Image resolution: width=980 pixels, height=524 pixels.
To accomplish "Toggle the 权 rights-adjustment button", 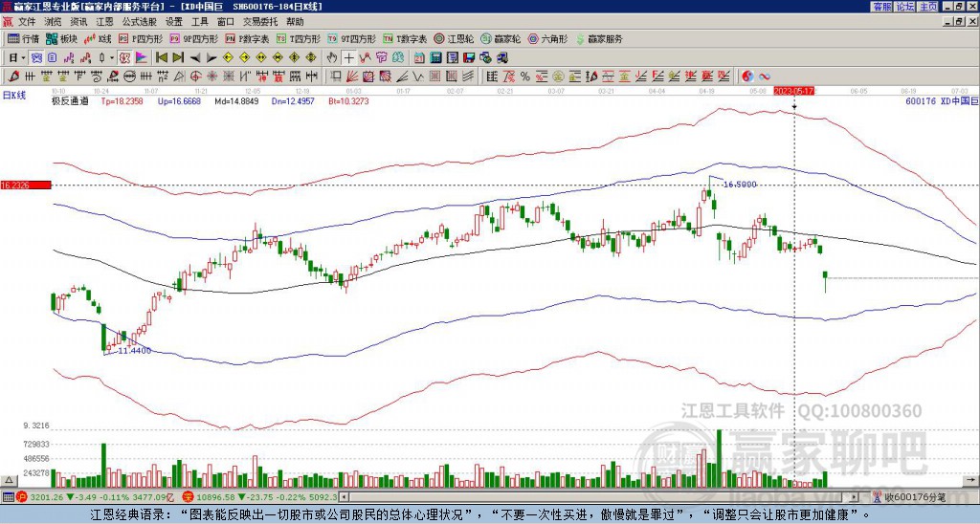I will [x=124, y=58].
